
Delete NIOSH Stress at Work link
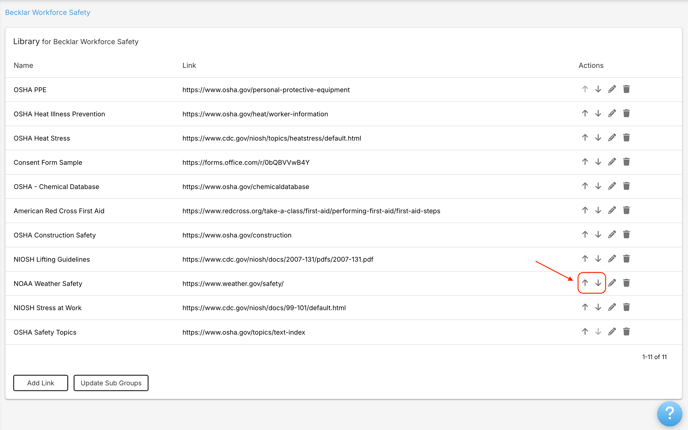click(x=627, y=307)
